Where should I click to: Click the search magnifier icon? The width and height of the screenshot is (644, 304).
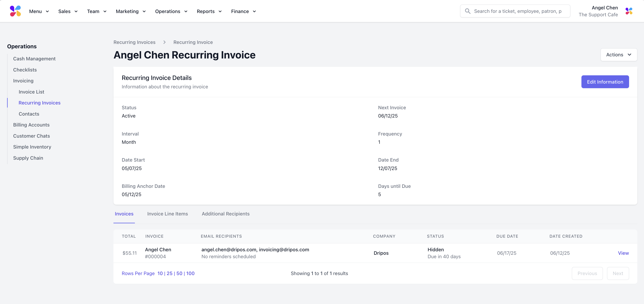coord(467,11)
